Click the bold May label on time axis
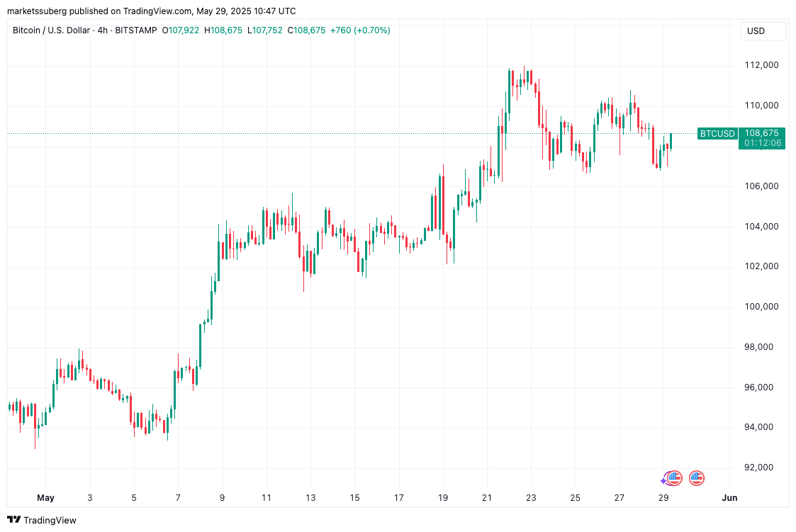Screen dimensions: 796x532 [x=45, y=498]
